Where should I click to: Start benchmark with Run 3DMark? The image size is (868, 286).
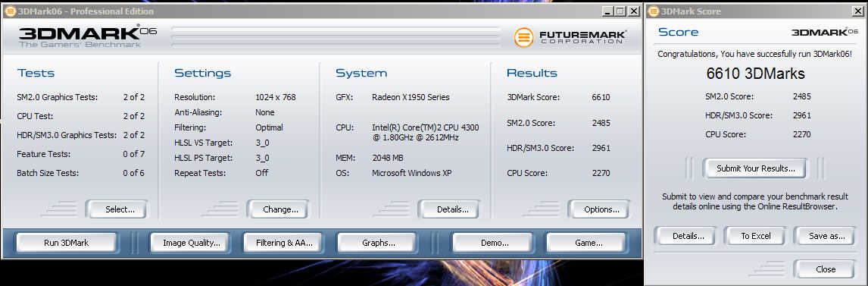tap(67, 243)
